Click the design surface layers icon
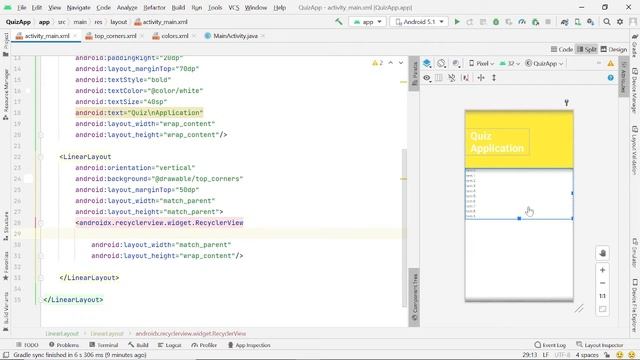The width and height of the screenshot is (640, 360). tap(427, 63)
